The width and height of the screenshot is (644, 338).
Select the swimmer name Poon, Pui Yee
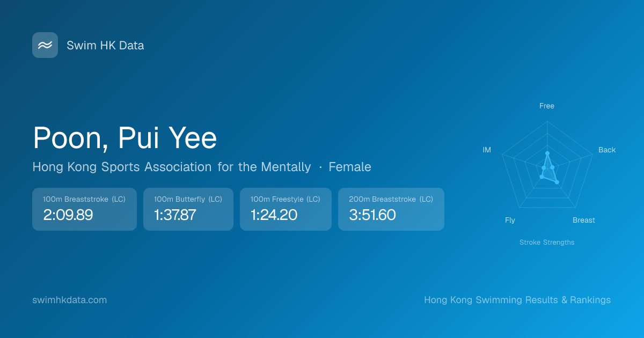pos(125,138)
